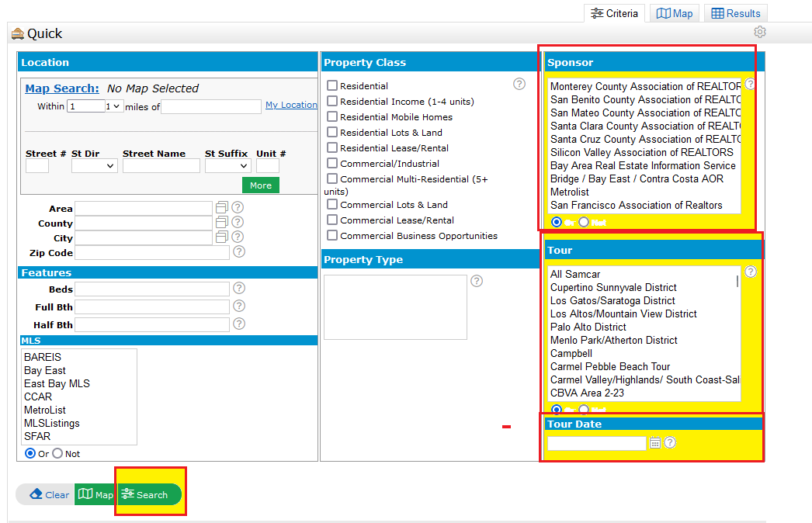
Task: Click the More button in Location
Action: coord(261,185)
